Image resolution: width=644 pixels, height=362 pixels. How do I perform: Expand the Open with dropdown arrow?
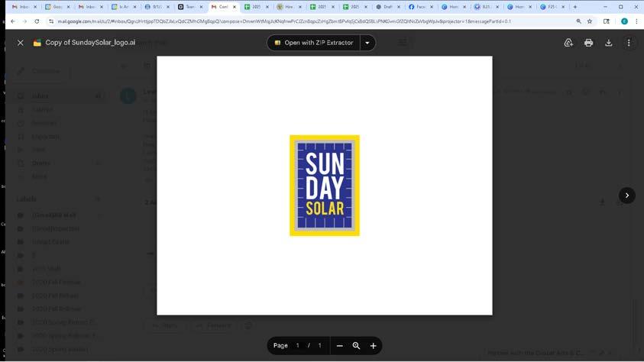pyautogui.click(x=367, y=43)
